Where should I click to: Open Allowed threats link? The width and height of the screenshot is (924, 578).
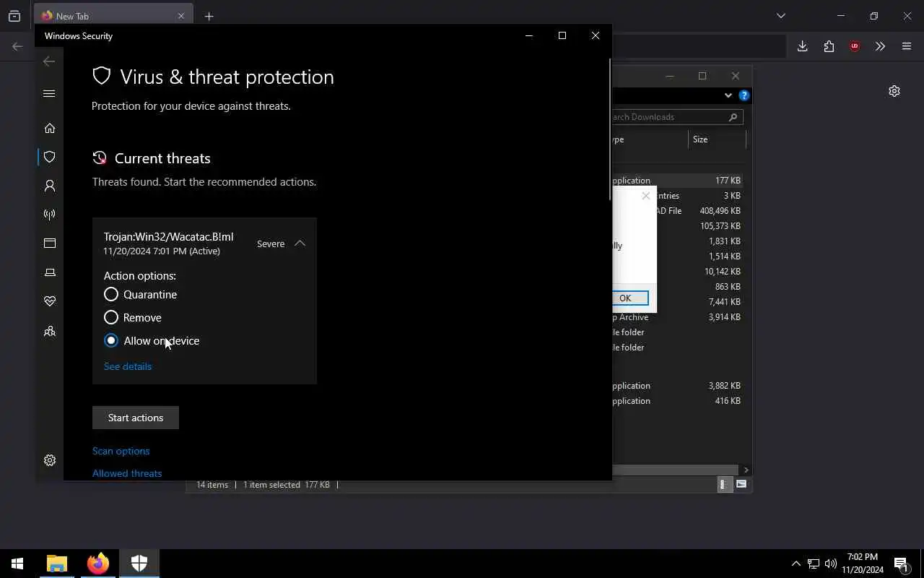[x=127, y=473]
